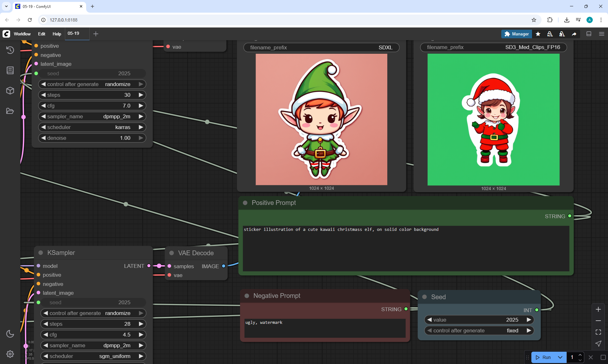Open the model library cube icon

pos(10,91)
